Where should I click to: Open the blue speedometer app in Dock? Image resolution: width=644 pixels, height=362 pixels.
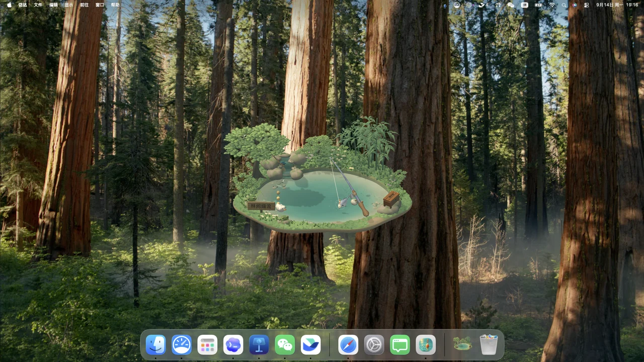click(182, 345)
